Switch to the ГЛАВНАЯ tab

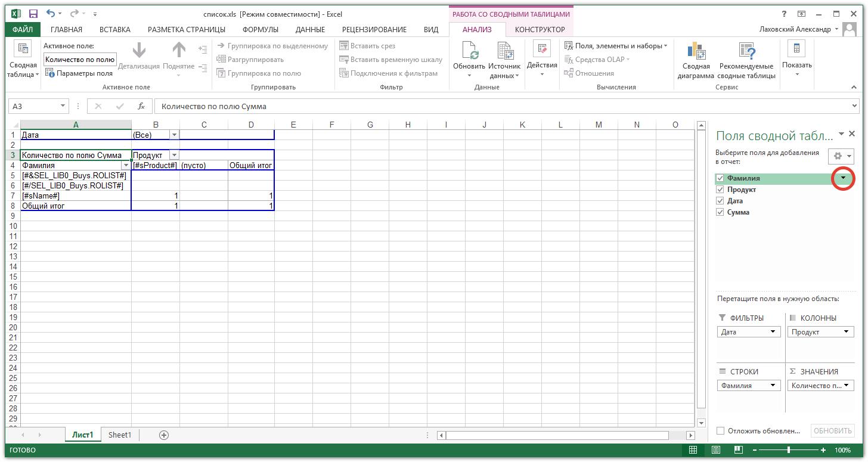tap(67, 29)
